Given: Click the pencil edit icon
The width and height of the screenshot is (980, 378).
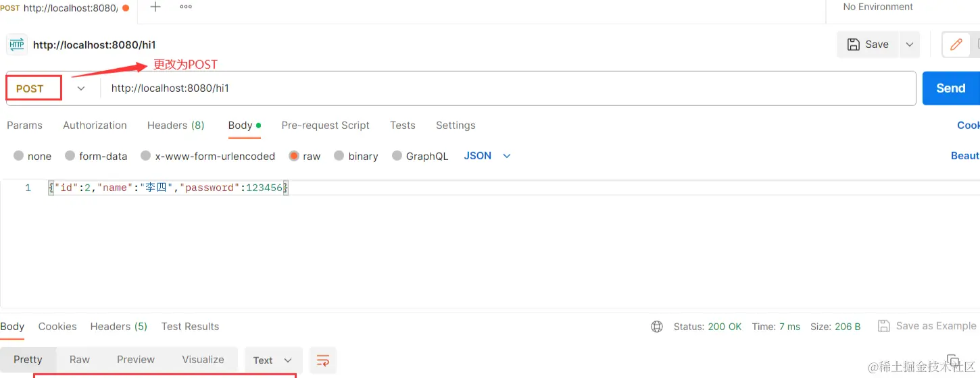Looking at the screenshot, I should coord(956,45).
